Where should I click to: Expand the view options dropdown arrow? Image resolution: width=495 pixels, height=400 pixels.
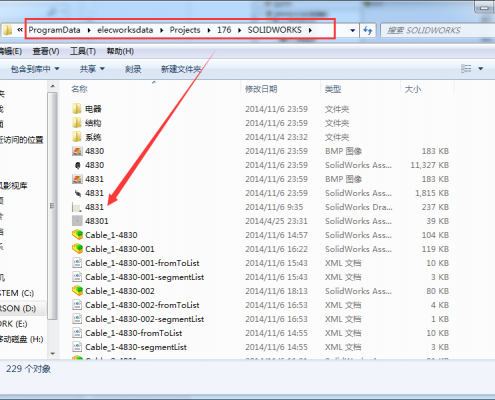[480, 69]
